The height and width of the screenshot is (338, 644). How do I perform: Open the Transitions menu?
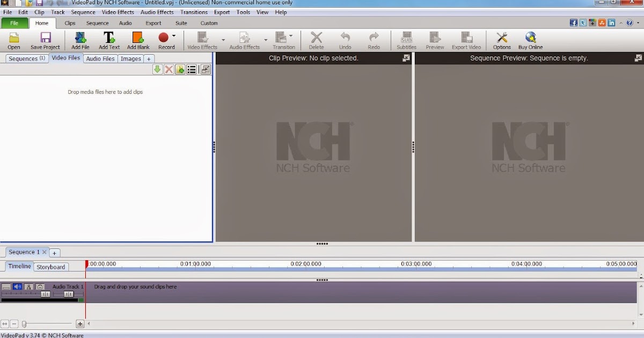(194, 12)
